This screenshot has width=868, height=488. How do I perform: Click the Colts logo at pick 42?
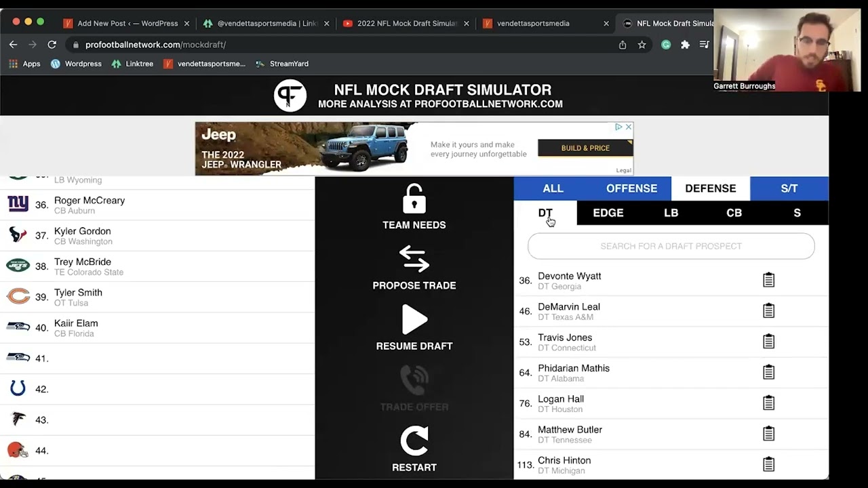[x=18, y=388]
